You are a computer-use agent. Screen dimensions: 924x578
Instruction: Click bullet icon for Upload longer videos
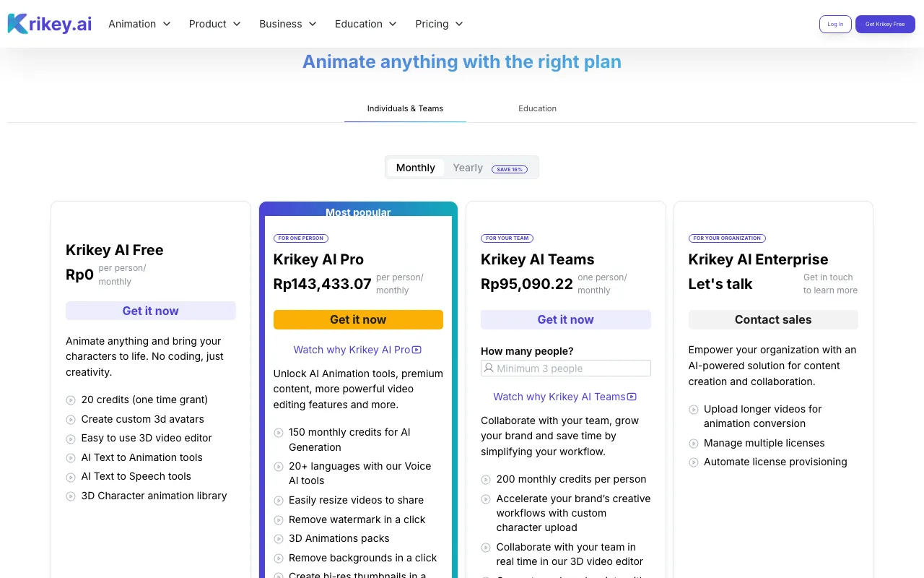(x=694, y=410)
